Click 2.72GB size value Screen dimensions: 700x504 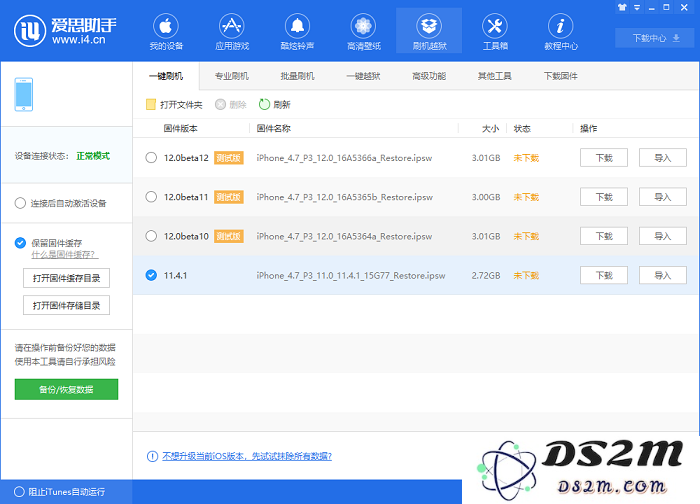tap(486, 275)
